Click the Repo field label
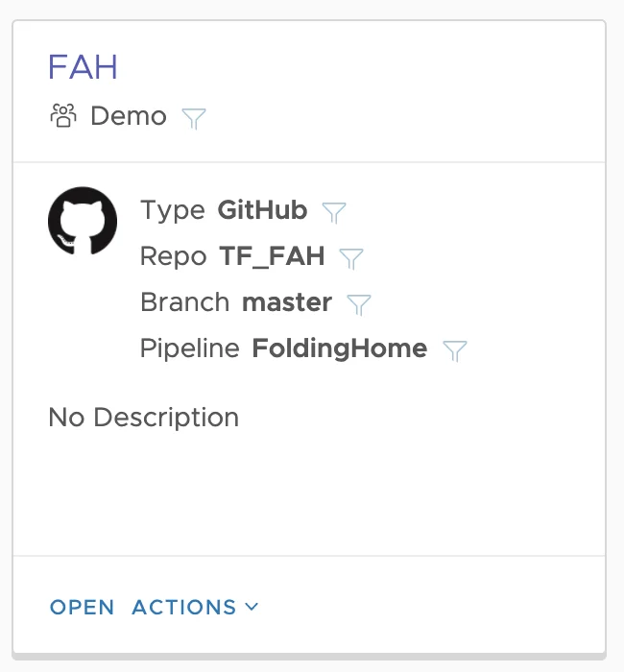 point(173,256)
